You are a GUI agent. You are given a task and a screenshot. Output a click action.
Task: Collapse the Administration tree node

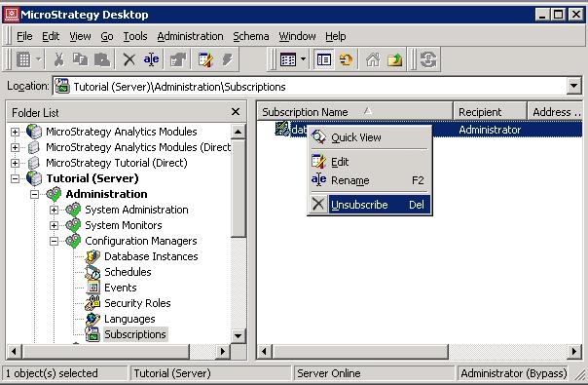[x=34, y=194]
